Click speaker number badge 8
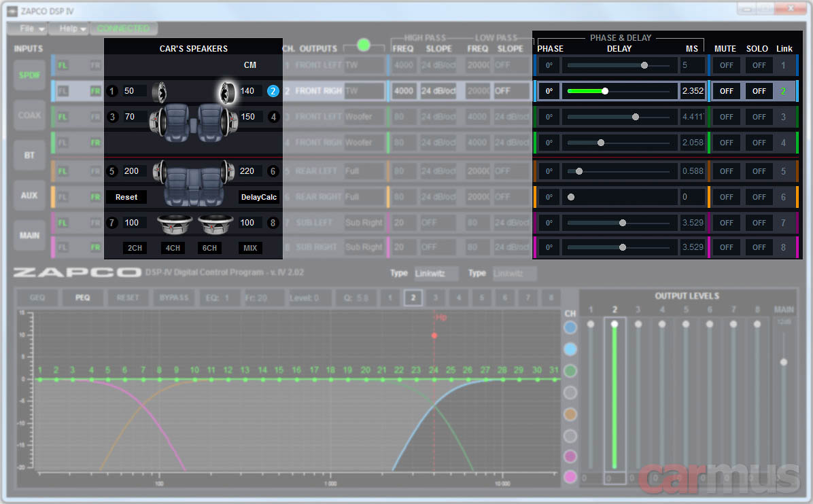813x504 pixels. pos(273,223)
